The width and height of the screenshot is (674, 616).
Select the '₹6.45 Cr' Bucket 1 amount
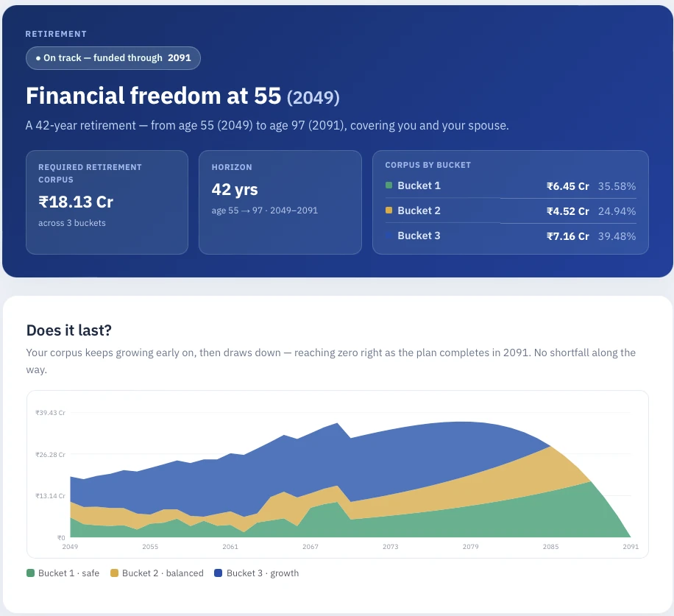(568, 186)
